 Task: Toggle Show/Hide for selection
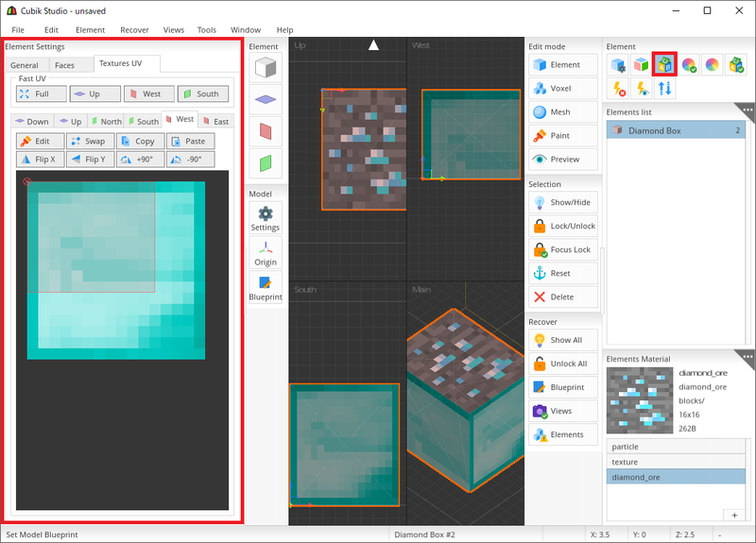click(x=563, y=202)
